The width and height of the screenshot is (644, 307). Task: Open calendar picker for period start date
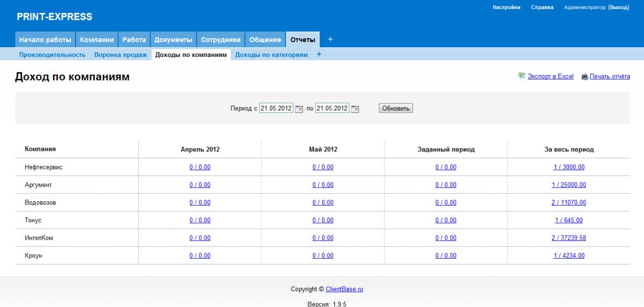pyautogui.click(x=299, y=108)
